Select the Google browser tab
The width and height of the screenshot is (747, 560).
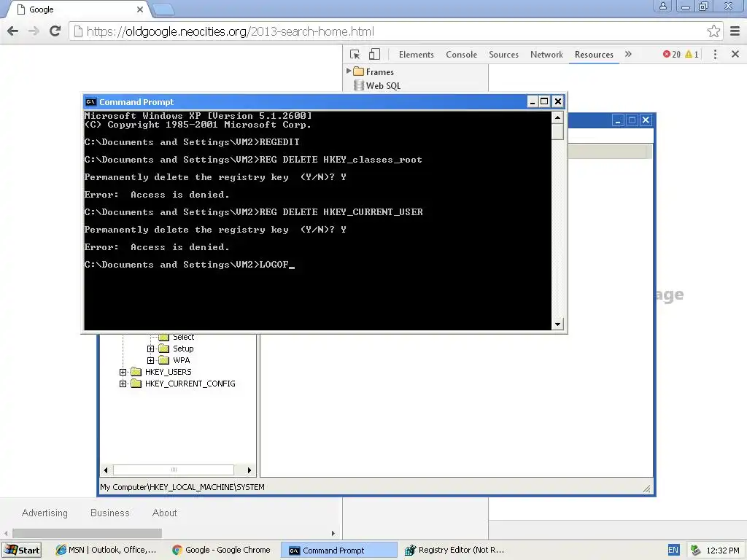(76, 9)
